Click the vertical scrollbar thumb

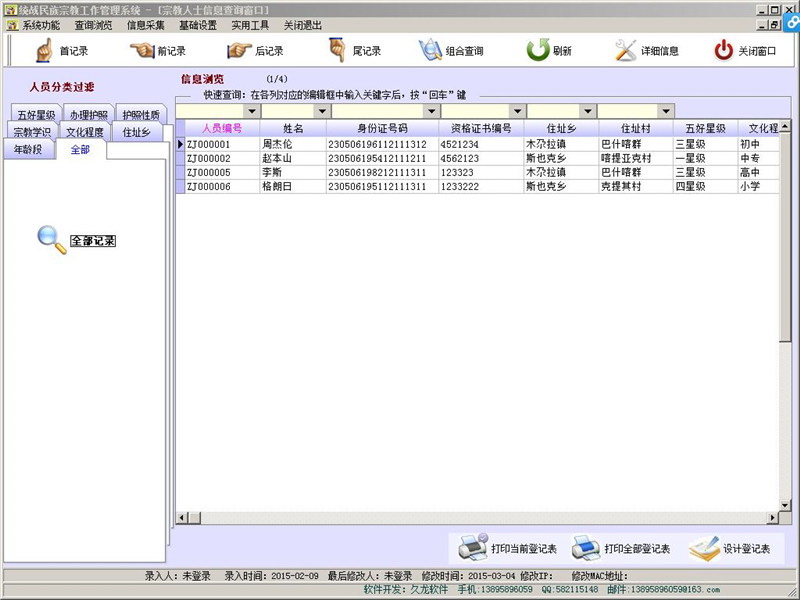[785, 237]
